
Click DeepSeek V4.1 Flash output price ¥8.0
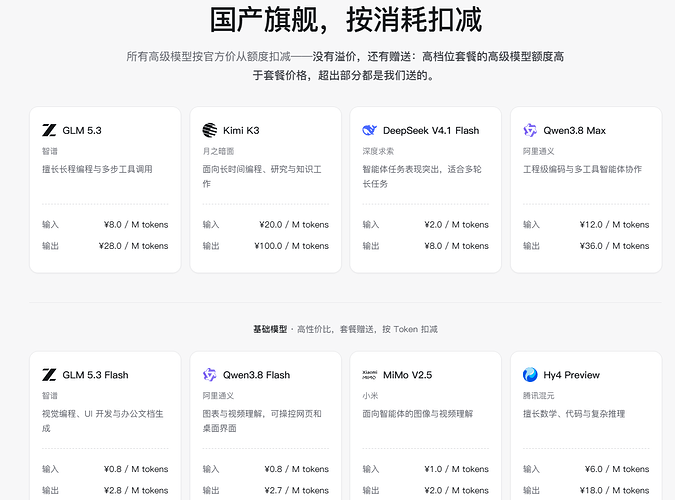(x=456, y=245)
